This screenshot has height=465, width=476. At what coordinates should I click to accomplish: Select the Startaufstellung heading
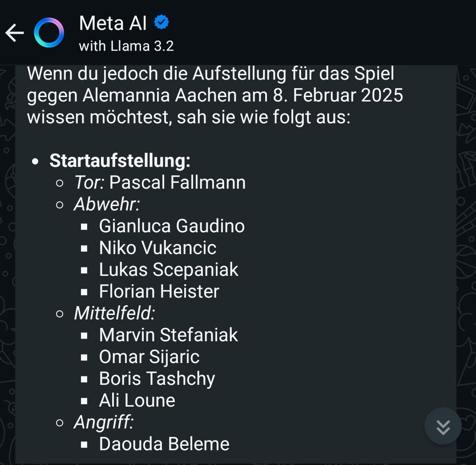point(120,160)
